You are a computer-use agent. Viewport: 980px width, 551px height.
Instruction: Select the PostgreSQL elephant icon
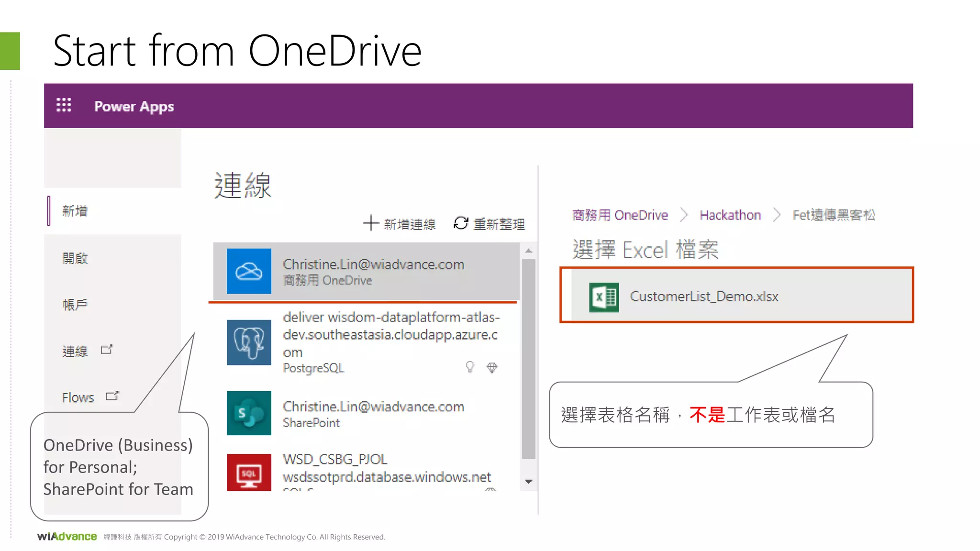click(x=249, y=342)
